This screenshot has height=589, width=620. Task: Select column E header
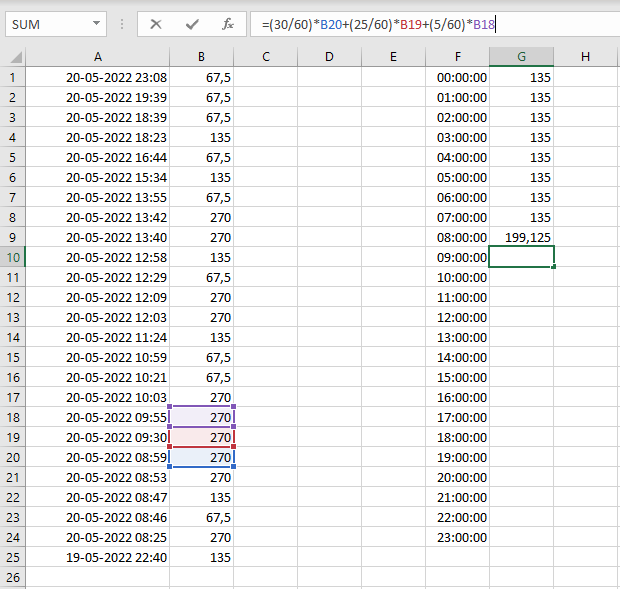point(393,57)
